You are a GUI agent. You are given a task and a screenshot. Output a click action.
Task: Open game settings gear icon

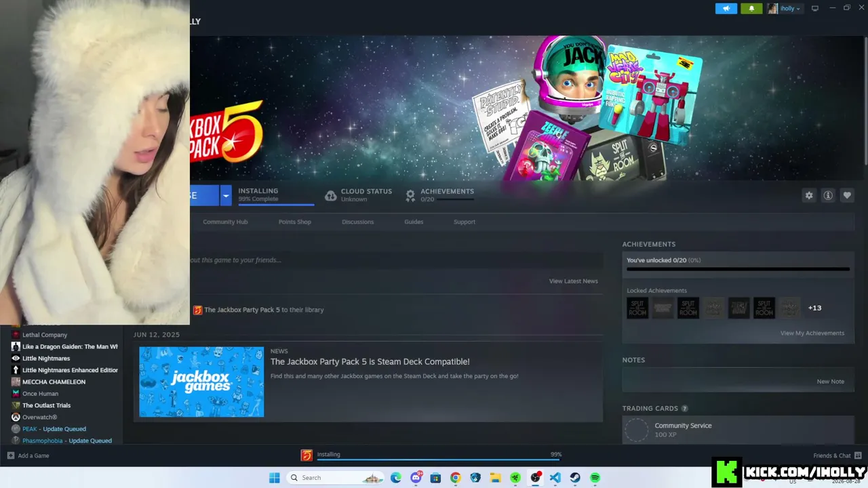point(809,195)
